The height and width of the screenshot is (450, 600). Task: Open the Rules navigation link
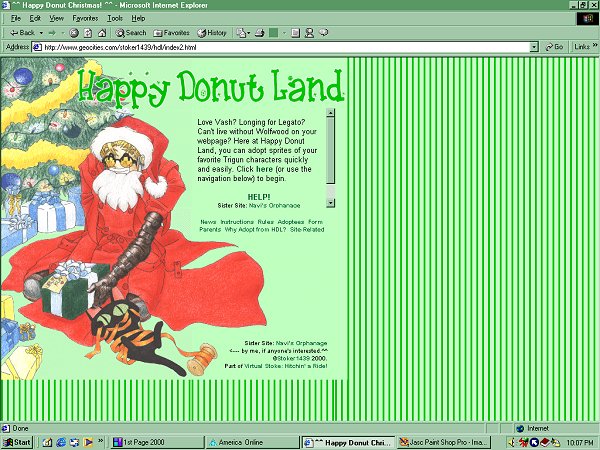(x=266, y=222)
